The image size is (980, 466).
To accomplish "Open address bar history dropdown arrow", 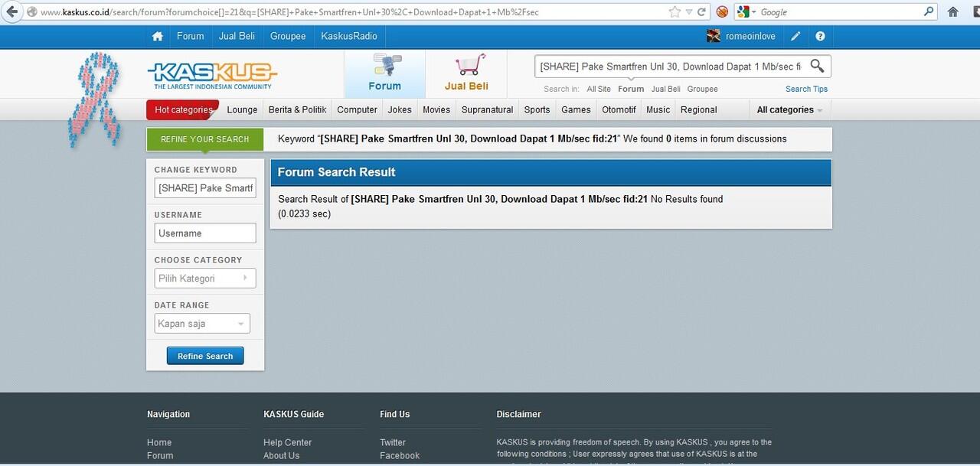I will [689, 12].
